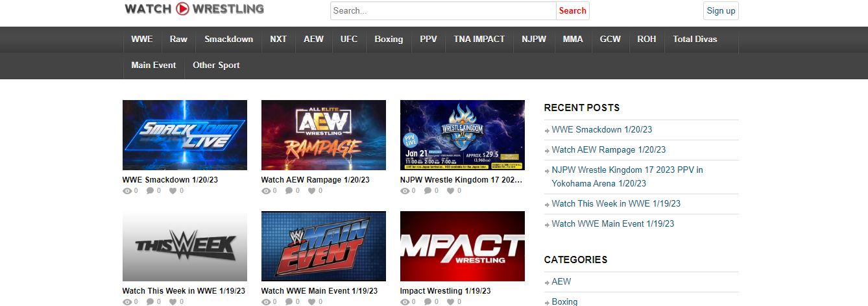This screenshot has height=306, width=868.
Task: Click the Recent Posts heading
Action: coord(582,108)
